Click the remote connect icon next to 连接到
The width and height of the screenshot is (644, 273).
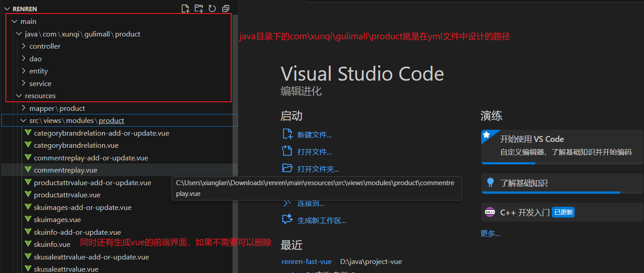pyautogui.click(x=287, y=203)
